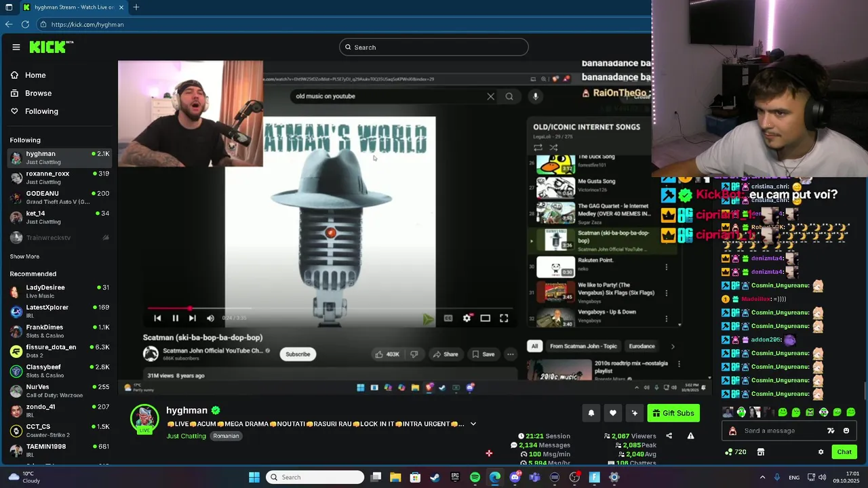Image resolution: width=868 pixels, height=488 pixels.
Task: Open offline Trainwreckstv channel
Action: [60, 238]
